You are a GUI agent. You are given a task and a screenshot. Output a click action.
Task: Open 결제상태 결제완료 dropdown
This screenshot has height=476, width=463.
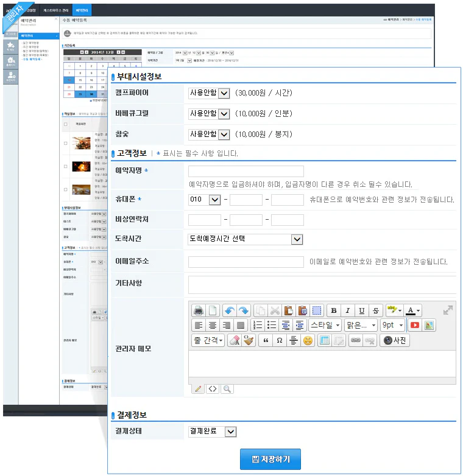click(213, 432)
